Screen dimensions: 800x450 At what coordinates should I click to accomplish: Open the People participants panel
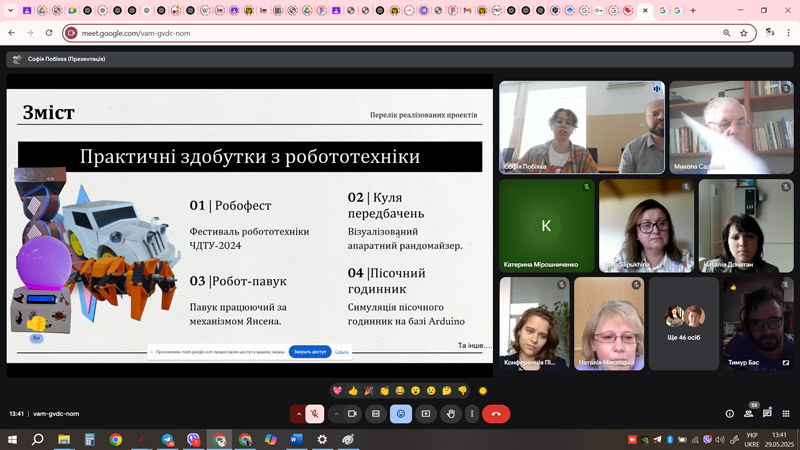point(749,414)
